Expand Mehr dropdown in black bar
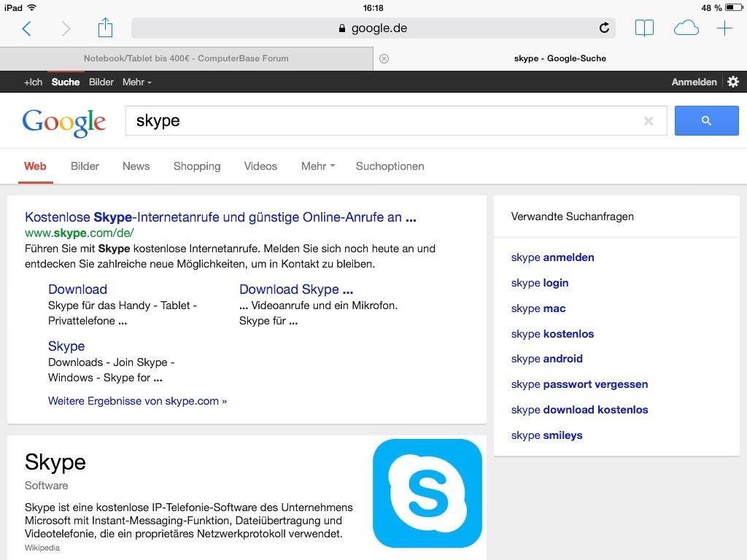The image size is (747, 560). point(136,82)
